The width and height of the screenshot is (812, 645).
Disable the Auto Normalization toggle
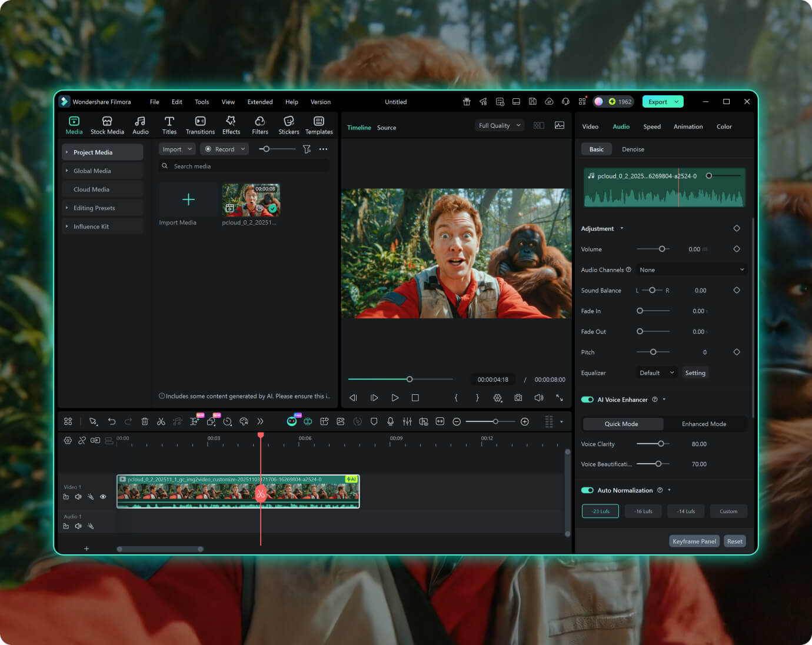coord(587,490)
